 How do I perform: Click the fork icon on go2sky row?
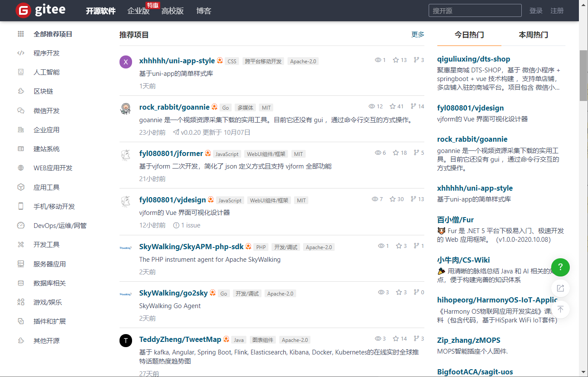tap(417, 292)
